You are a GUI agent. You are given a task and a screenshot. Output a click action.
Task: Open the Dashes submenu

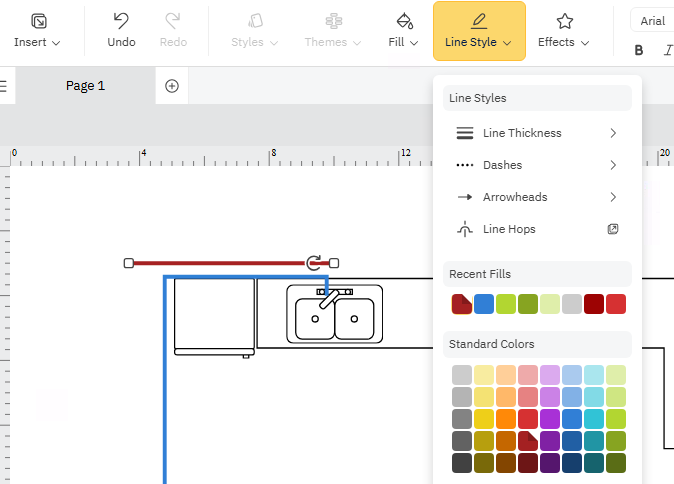tap(537, 165)
